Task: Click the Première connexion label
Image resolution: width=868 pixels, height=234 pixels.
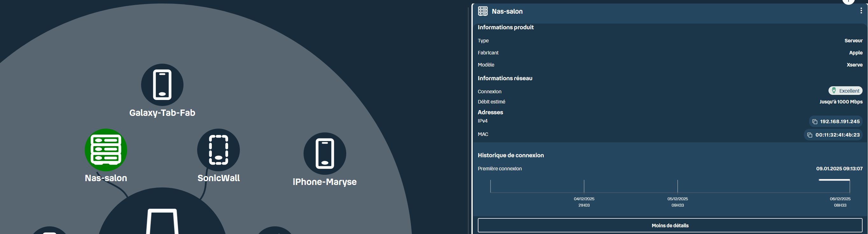Action: click(x=500, y=169)
